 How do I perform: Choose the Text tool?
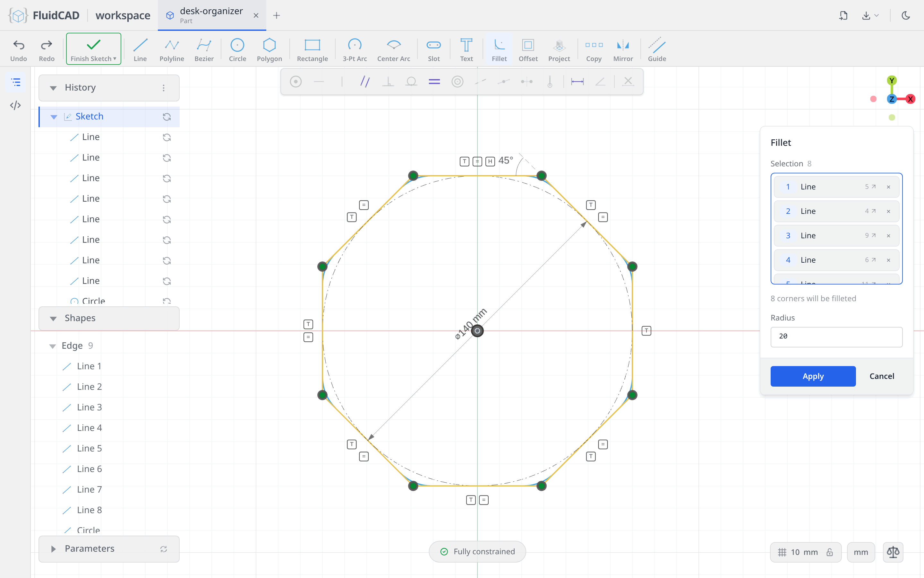pyautogui.click(x=466, y=50)
